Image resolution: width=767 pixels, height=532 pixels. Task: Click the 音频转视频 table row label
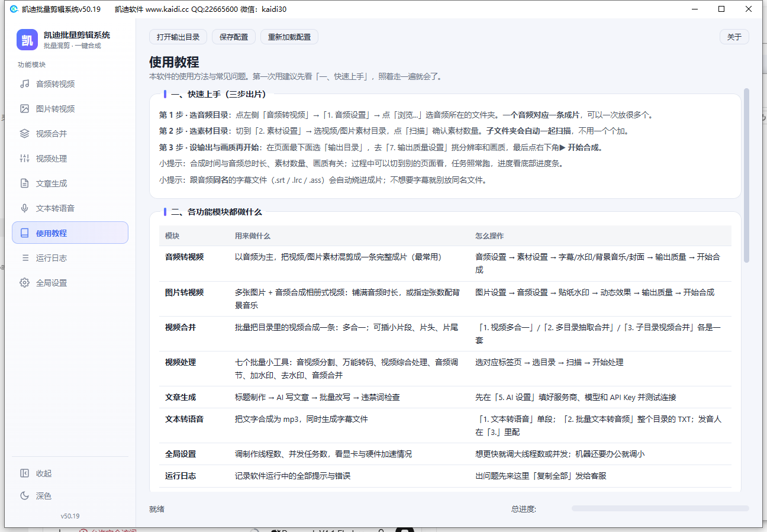tap(184, 257)
